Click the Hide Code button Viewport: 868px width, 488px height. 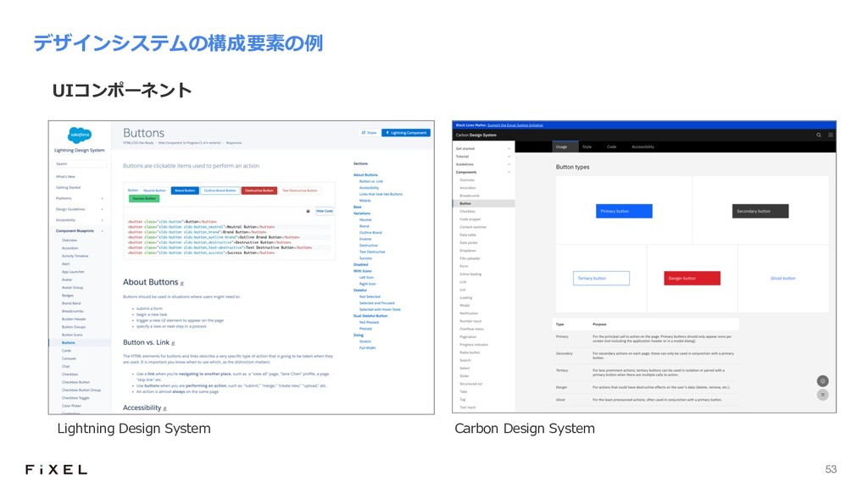[x=325, y=211]
